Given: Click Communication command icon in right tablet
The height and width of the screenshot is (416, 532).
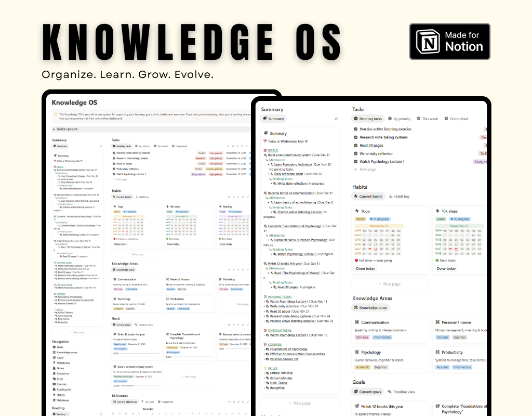Looking at the screenshot, I should pyautogui.click(x=357, y=322).
